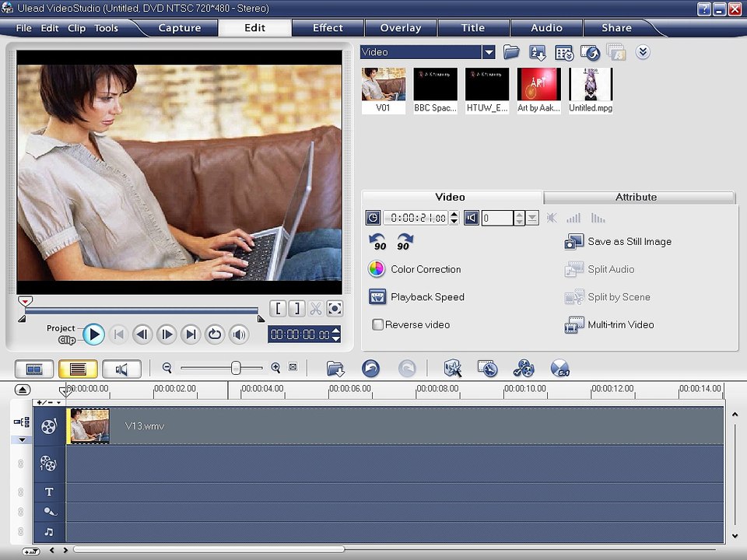Switch to the Audio step tab
Viewport: 747px width, 560px height.
coord(546,28)
